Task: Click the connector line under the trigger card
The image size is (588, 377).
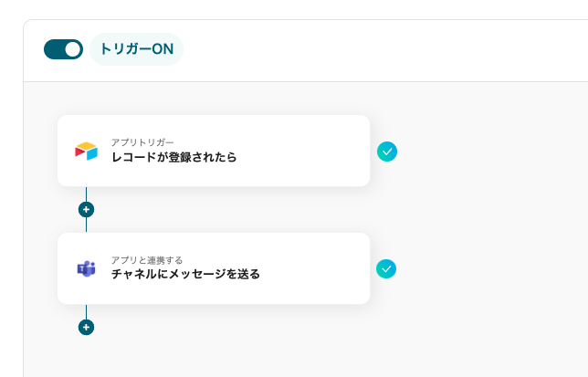Action: [86, 193]
